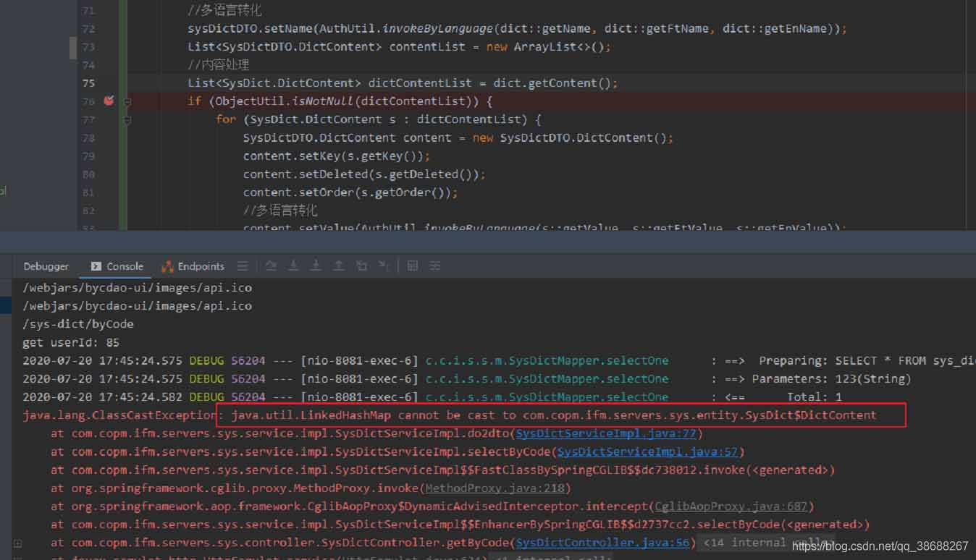Viewport: 976px width, 560px height.
Task: Click the 'Parameters: 123(String)' log text
Action: click(831, 378)
